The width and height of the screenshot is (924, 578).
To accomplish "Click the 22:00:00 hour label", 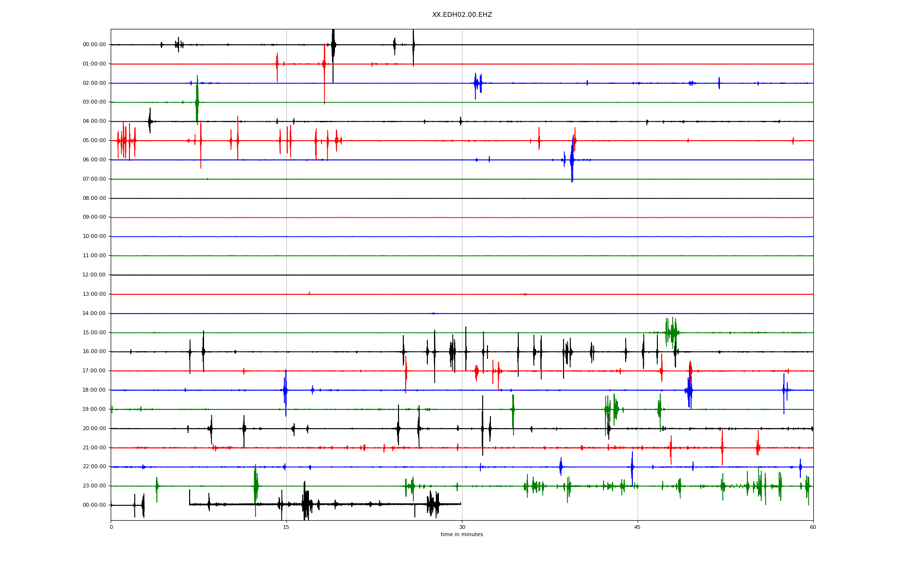I will pyautogui.click(x=94, y=467).
